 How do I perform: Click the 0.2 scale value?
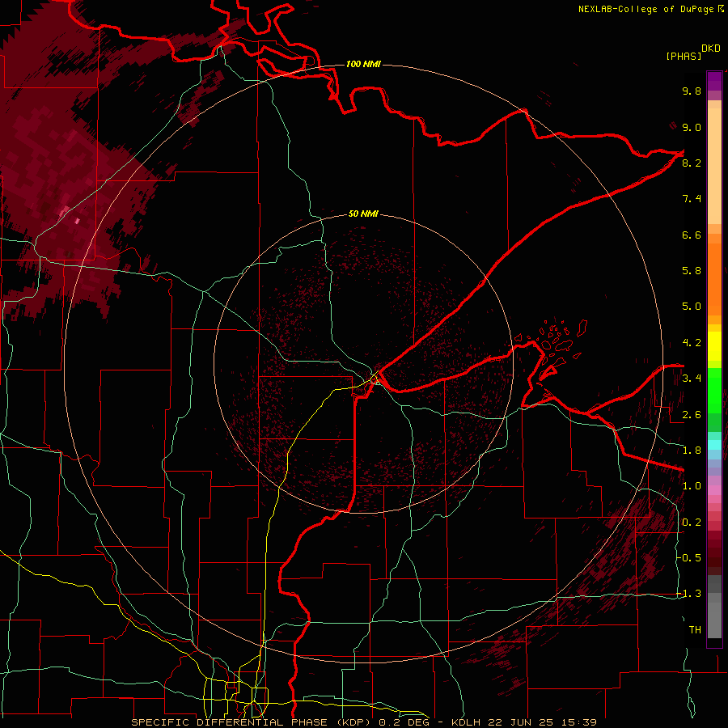click(x=692, y=523)
